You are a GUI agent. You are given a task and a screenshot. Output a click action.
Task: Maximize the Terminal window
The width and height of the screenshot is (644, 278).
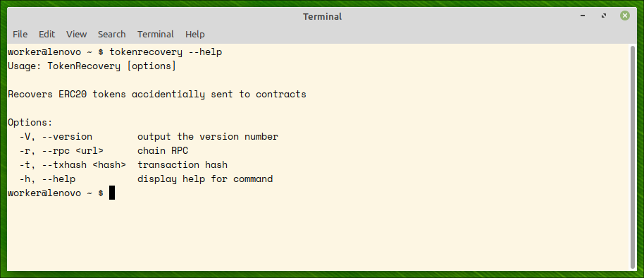[x=604, y=16]
